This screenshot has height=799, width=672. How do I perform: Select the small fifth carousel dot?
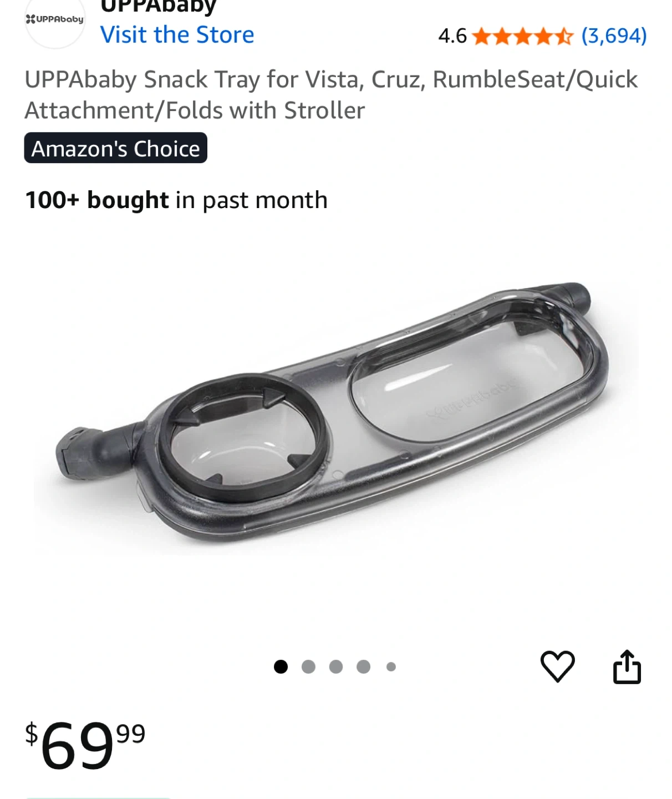[x=391, y=666]
